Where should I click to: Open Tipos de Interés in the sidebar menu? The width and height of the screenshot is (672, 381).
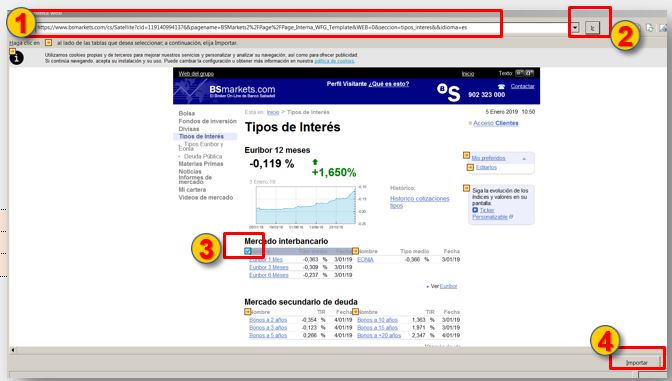point(201,136)
